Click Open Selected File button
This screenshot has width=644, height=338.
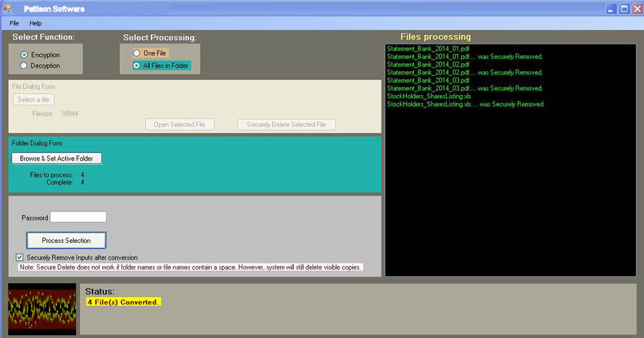point(179,125)
